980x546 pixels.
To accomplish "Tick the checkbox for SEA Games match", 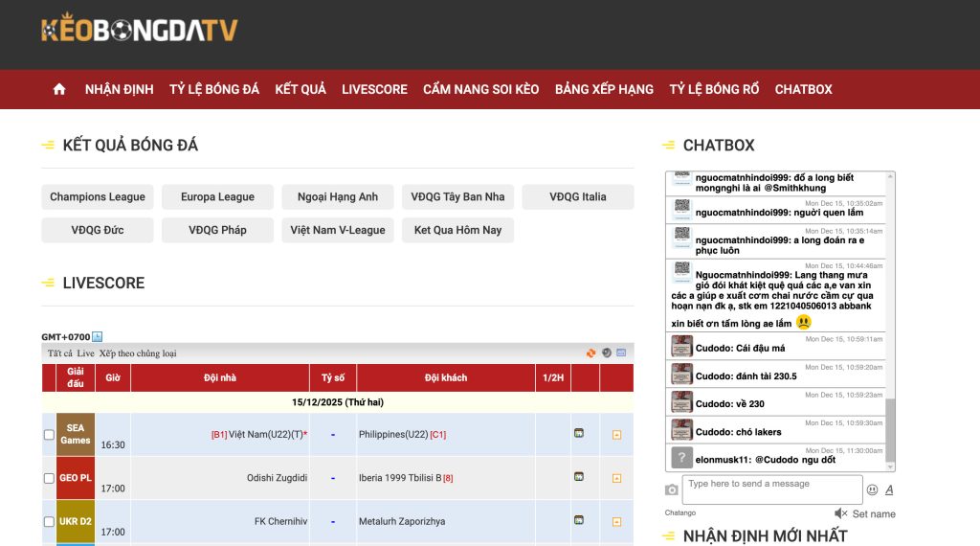I will (49, 435).
